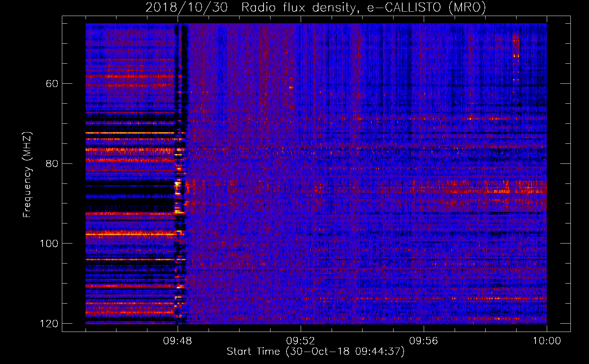
Task: Click the 09:56 time tick label
Action: (424, 341)
